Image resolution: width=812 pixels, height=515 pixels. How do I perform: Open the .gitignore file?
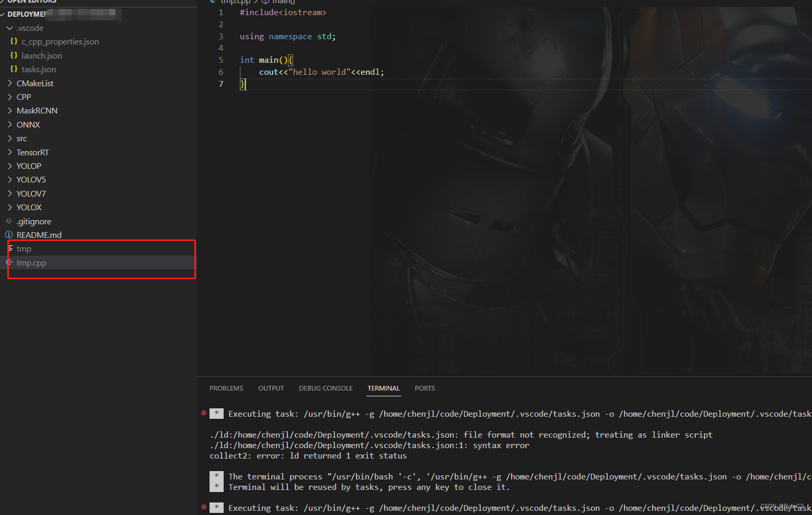pyautogui.click(x=34, y=222)
